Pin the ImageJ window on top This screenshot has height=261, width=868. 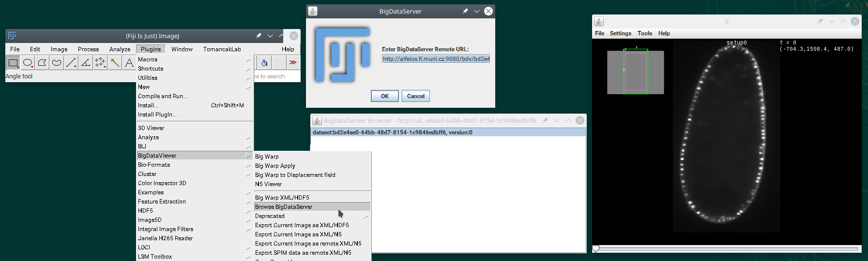(x=259, y=36)
